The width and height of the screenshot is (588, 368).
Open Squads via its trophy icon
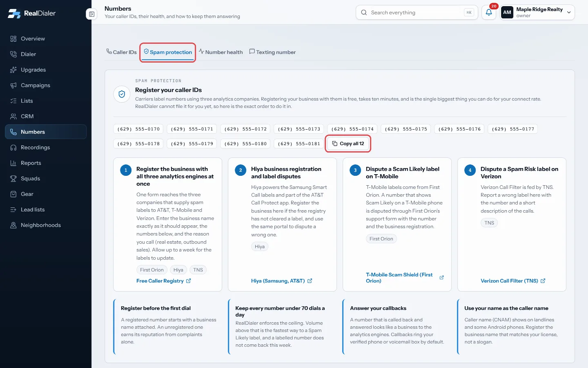(x=13, y=179)
